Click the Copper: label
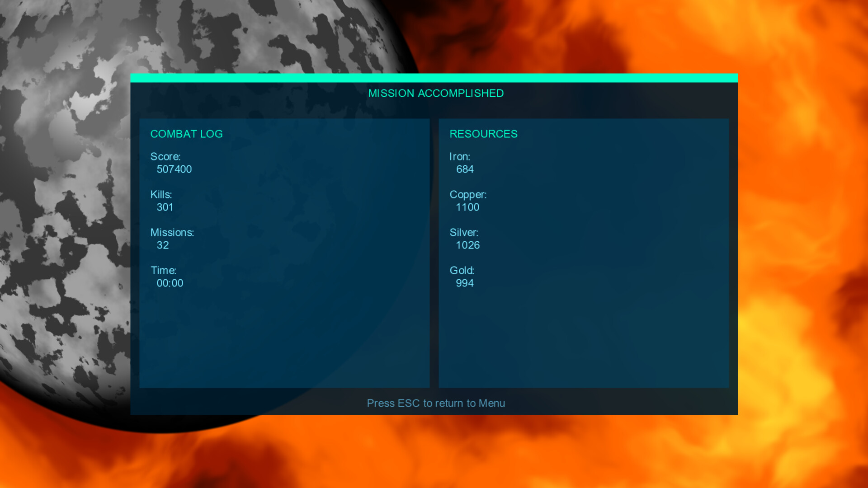868x488 pixels. [468, 195]
